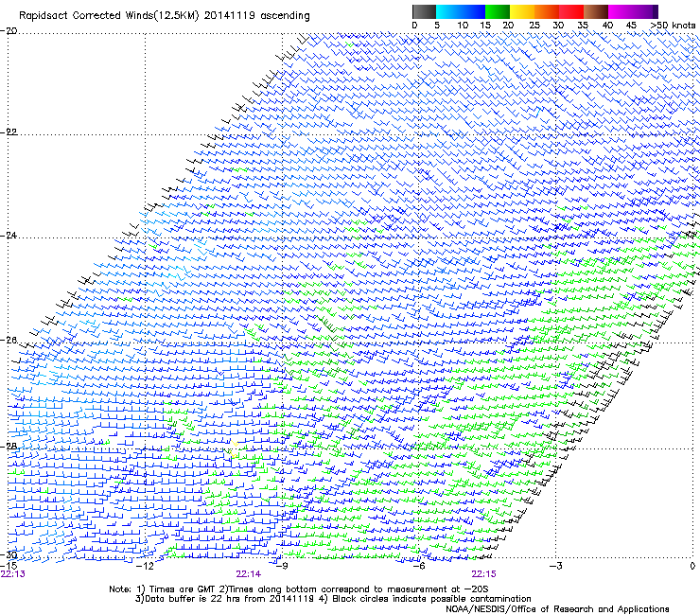700x615 pixels.
Task: Click the 22:14 time label
Action: click(x=249, y=574)
